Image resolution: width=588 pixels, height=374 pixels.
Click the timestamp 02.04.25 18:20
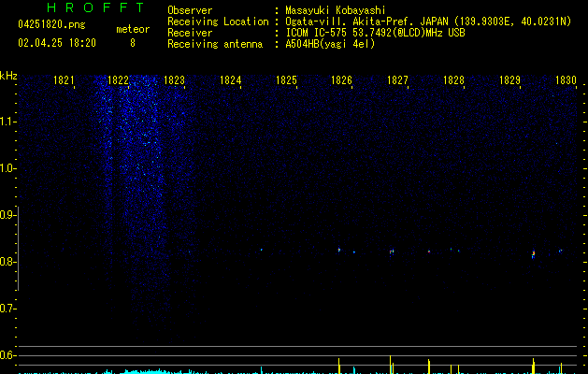tap(57, 43)
